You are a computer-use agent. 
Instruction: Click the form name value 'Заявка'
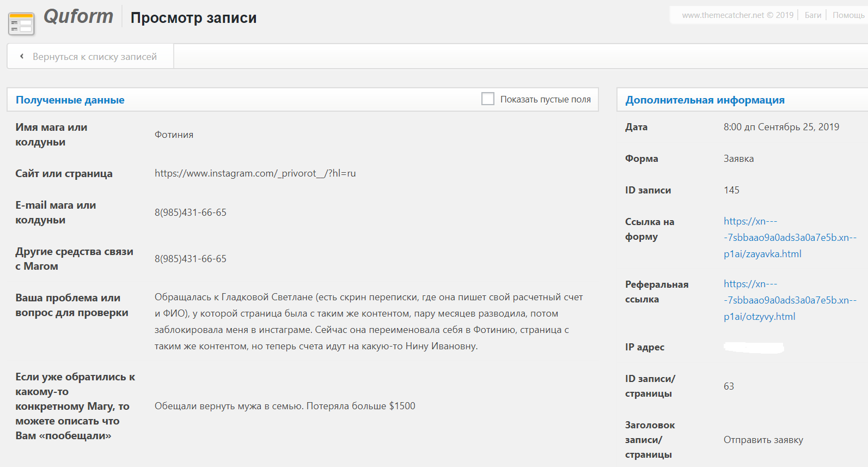point(738,159)
